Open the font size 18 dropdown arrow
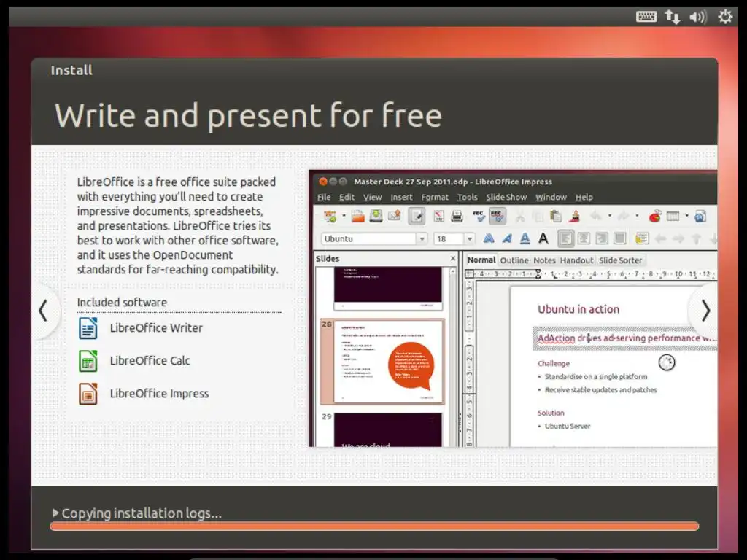The height and width of the screenshot is (560, 747). (x=469, y=238)
